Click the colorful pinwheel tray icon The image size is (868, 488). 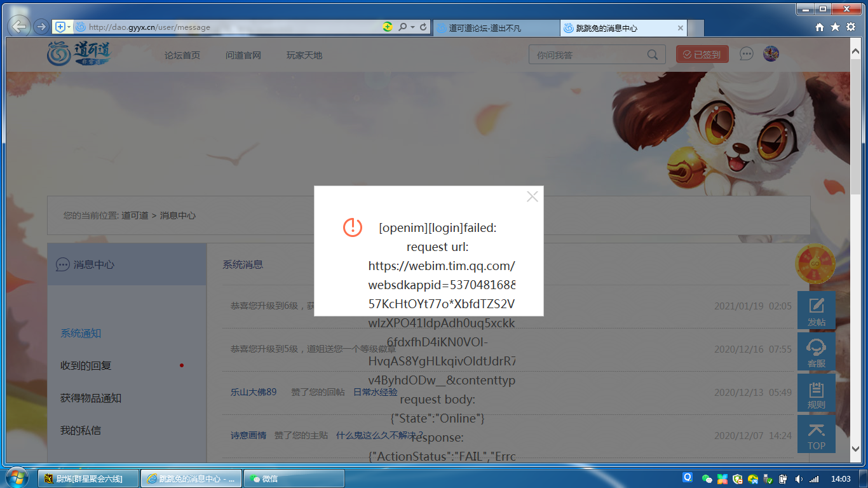coord(722,478)
